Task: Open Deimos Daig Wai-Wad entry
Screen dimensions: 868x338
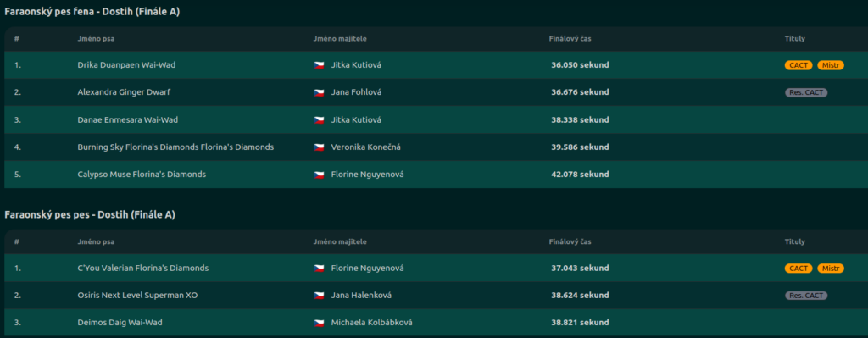Action: pos(120,323)
